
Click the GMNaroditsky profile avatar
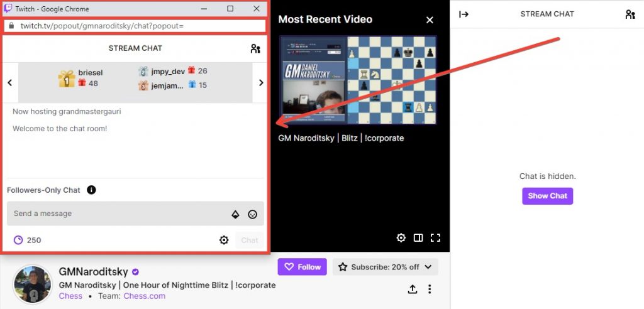click(x=32, y=284)
